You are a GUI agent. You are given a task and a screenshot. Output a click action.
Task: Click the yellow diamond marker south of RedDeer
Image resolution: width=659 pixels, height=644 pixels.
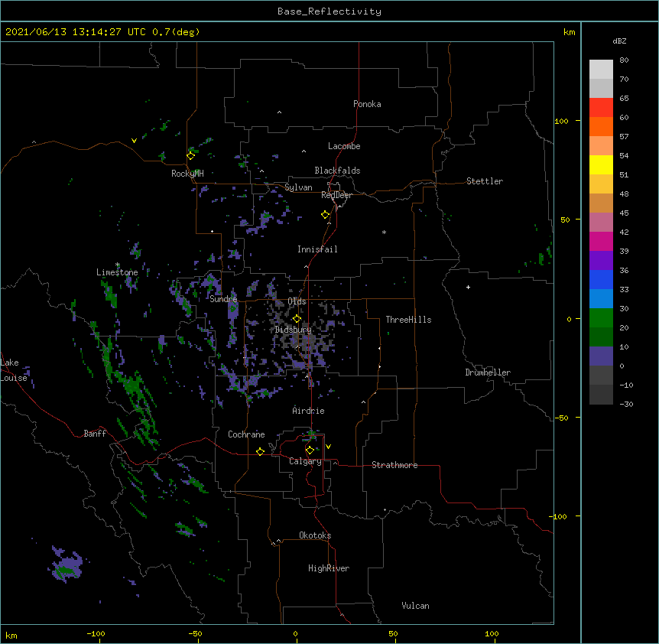[326, 215]
